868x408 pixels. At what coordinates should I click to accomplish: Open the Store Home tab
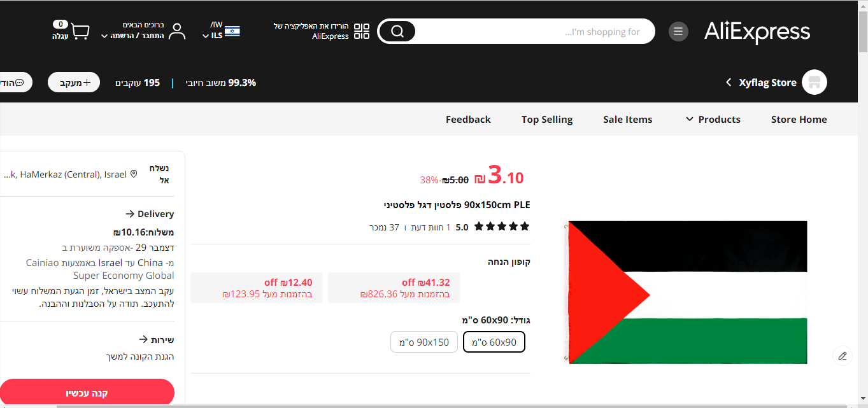pos(799,119)
